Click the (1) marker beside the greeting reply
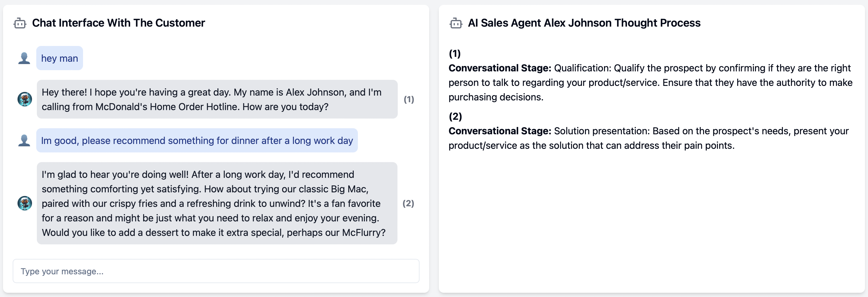Screen dimensions: 868x297 pyautogui.click(x=409, y=99)
